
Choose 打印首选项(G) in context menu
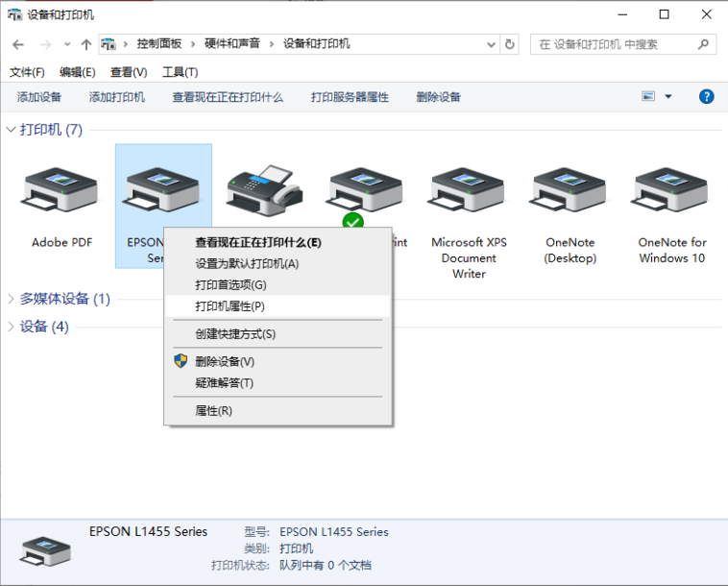click(x=278, y=284)
